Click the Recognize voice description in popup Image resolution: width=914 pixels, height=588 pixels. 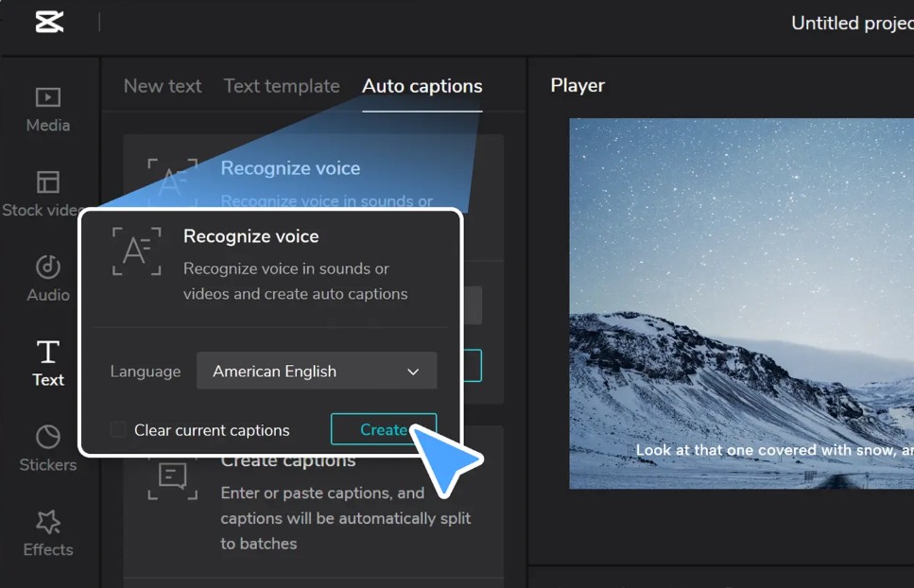(296, 282)
